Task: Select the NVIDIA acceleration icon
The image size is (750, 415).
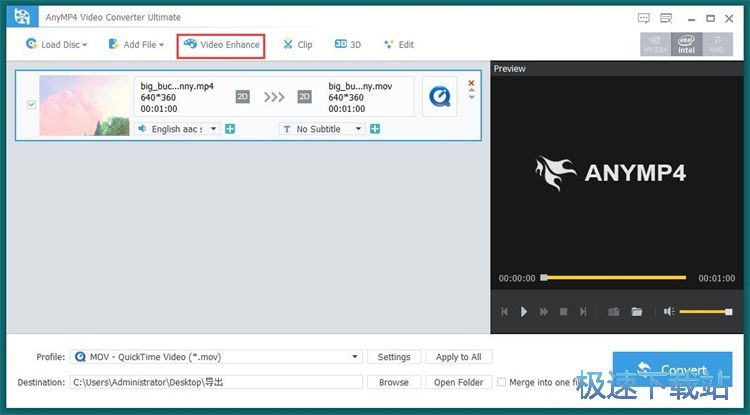Action: coord(655,44)
